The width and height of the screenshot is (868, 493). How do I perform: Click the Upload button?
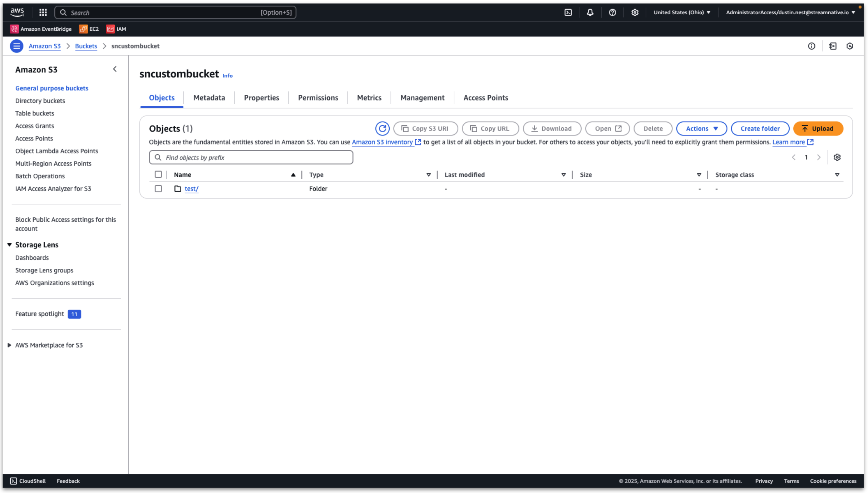click(x=818, y=128)
